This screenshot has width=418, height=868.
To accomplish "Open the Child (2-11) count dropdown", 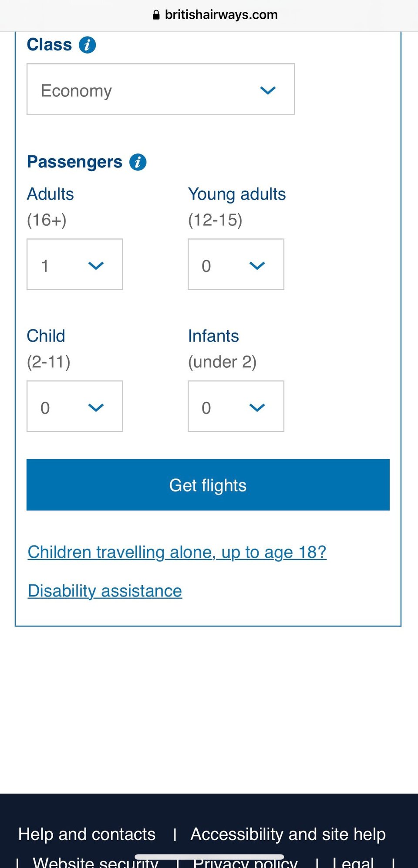I will [x=74, y=407].
